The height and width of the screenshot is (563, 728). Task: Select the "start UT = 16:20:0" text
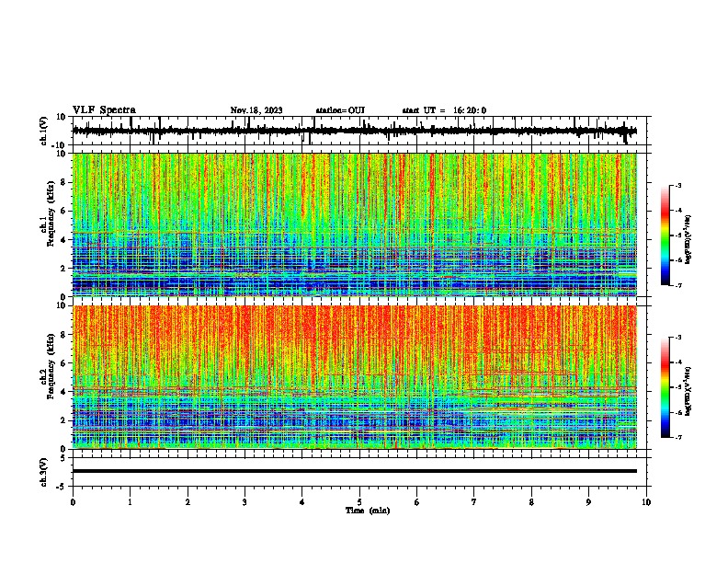pos(444,110)
